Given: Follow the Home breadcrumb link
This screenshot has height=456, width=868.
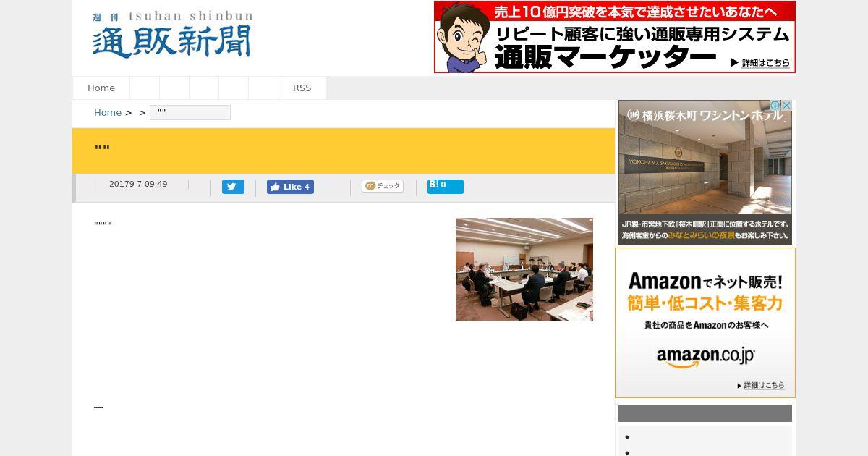Looking at the screenshot, I should pos(108,112).
